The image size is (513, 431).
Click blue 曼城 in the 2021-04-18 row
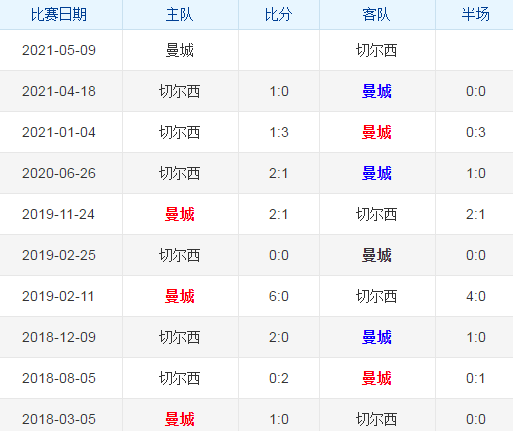coord(377,91)
